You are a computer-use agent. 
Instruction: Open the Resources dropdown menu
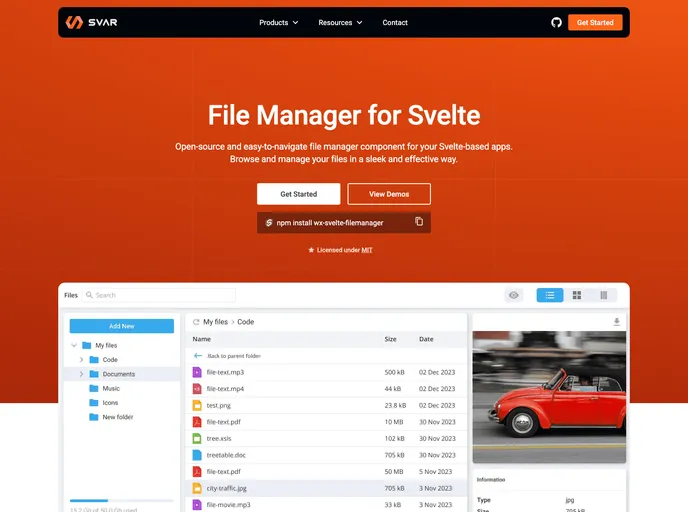[x=340, y=22]
